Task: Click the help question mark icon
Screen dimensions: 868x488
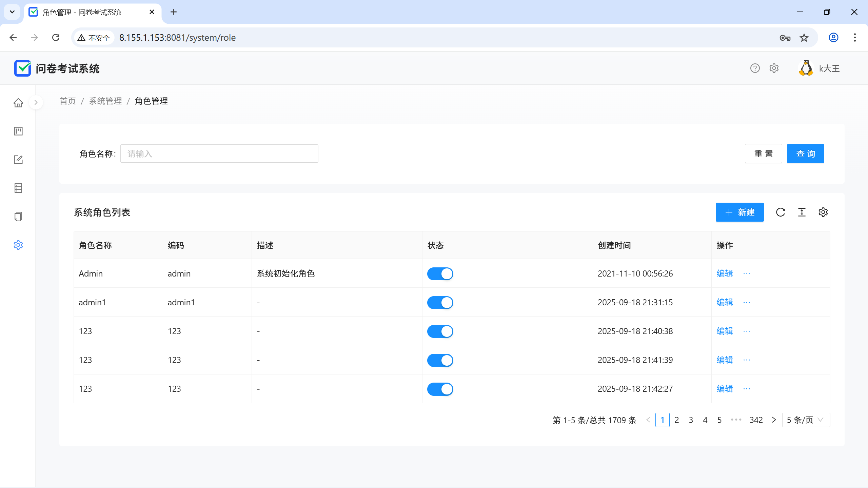Action: [x=755, y=68]
